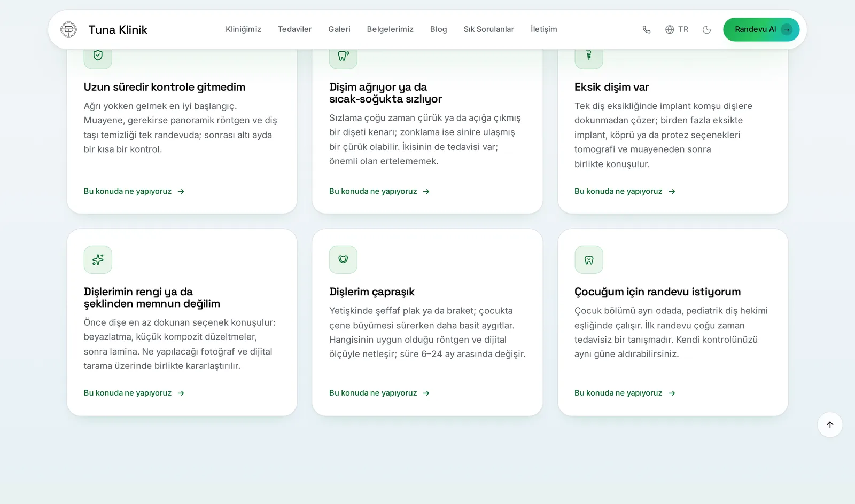
Task: Click the tooth icon above 'Çocuğum için randevu istiyorum'
Action: [x=589, y=259]
